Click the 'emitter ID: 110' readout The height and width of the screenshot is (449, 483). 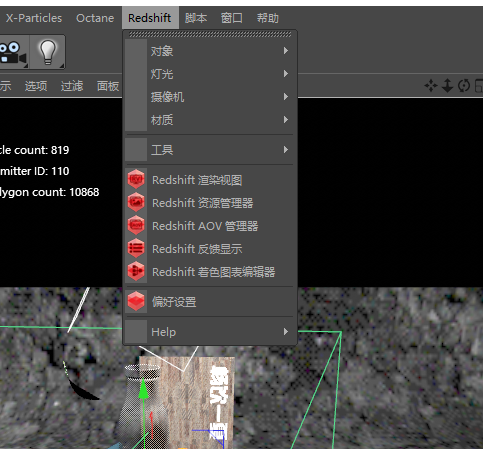coord(34,171)
